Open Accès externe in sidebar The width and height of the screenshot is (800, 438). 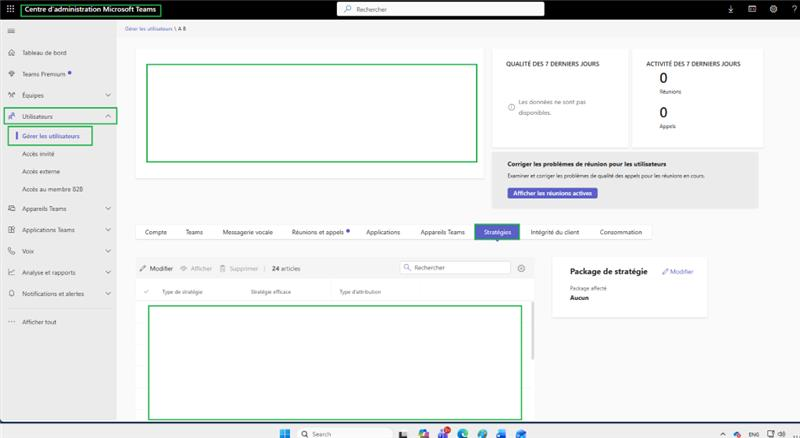point(41,172)
